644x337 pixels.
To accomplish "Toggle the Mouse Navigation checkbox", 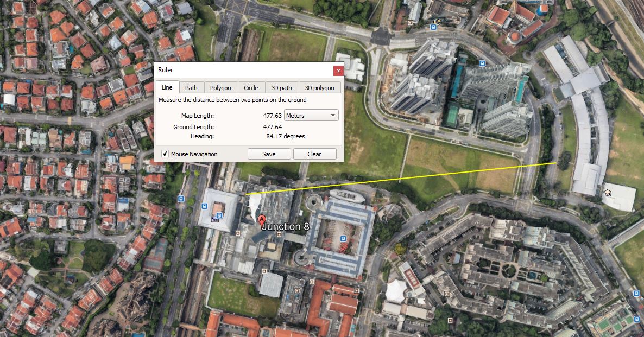I will [165, 154].
